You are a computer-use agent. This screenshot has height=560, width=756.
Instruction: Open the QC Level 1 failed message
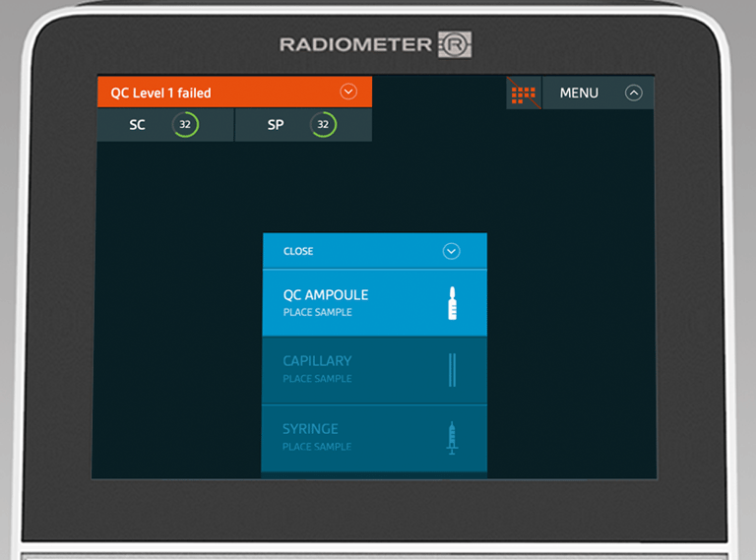point(234,92)
